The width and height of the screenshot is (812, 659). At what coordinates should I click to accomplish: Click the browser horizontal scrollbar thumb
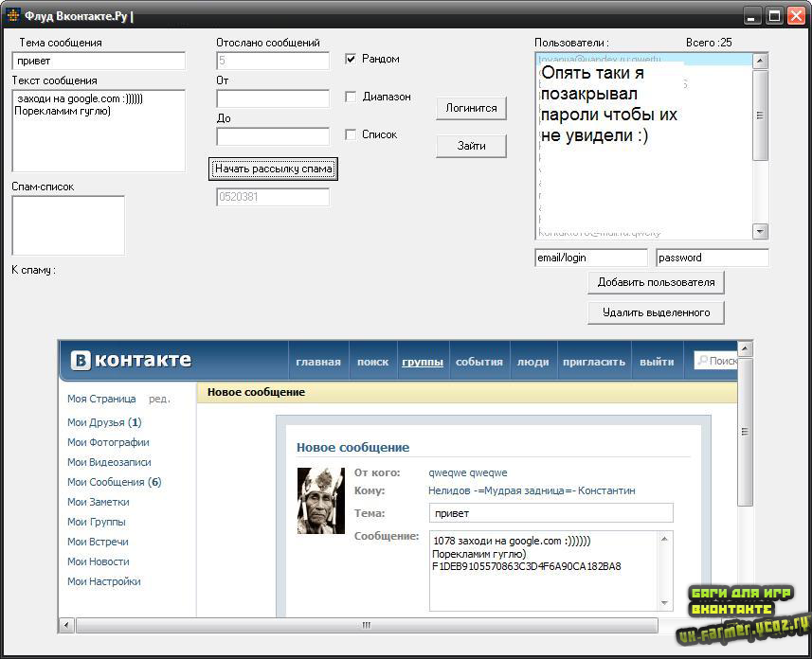[367, 625]
